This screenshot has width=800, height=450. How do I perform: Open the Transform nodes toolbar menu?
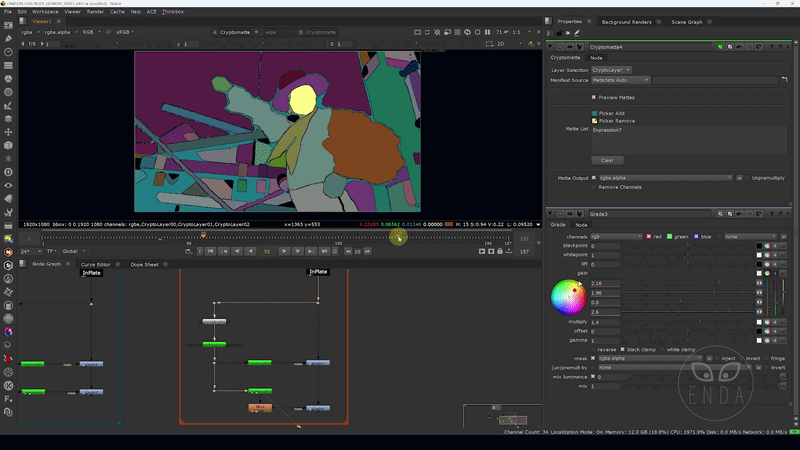point(8,132)
